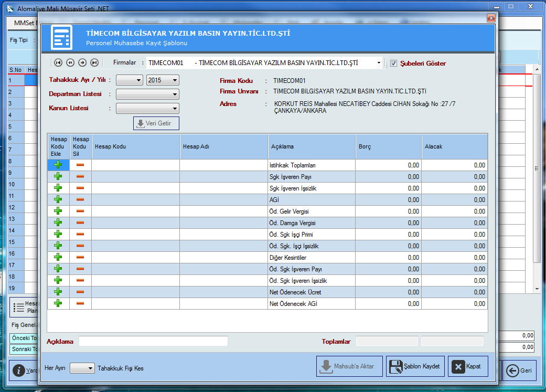
Task: Open the Tahakkuk month dropdown
Action: click(x=130, y=80)
